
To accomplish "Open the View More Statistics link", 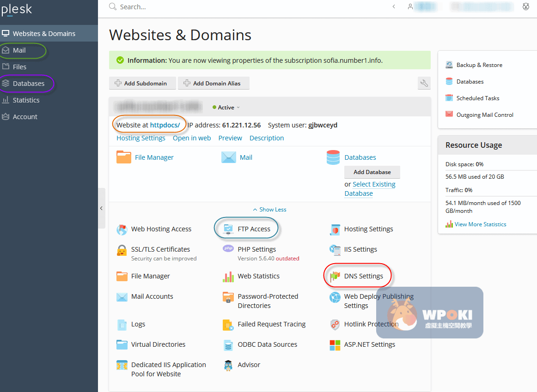I will [x=480, y=224].
